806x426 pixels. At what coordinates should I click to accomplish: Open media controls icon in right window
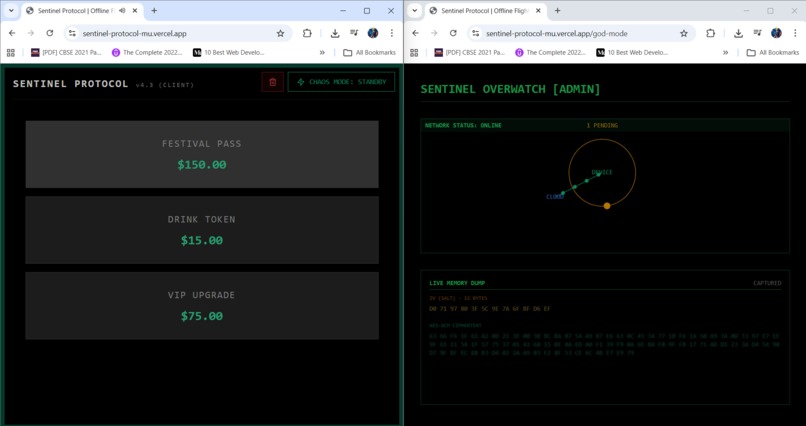pyautogui.click(x=757, y=33)
